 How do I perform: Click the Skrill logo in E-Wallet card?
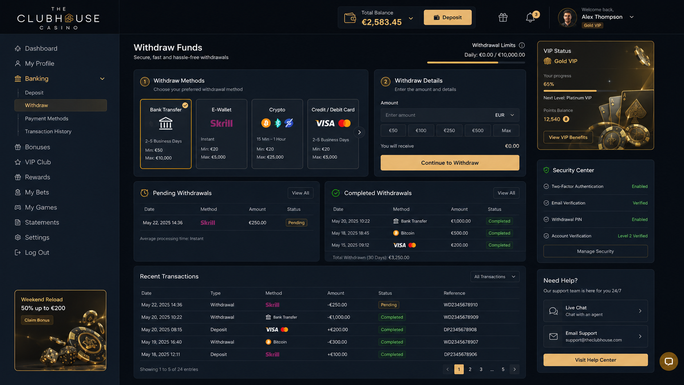221,123
